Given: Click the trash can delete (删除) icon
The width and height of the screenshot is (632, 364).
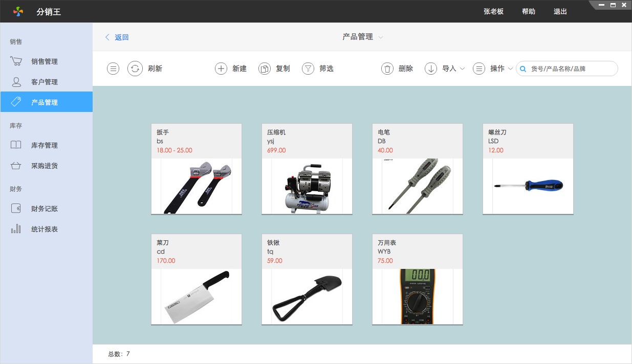Looking at the screenshot, I should click(387, 69).
